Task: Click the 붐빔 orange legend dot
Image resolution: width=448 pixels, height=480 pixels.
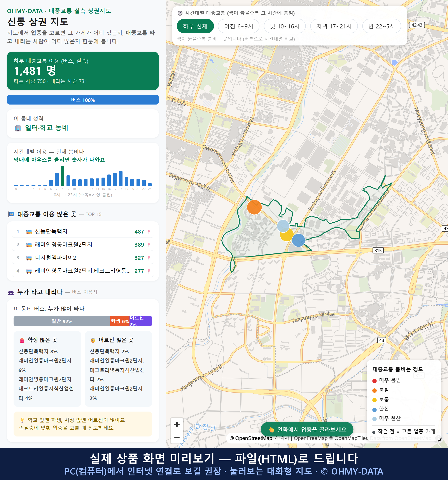Action: 374,390
